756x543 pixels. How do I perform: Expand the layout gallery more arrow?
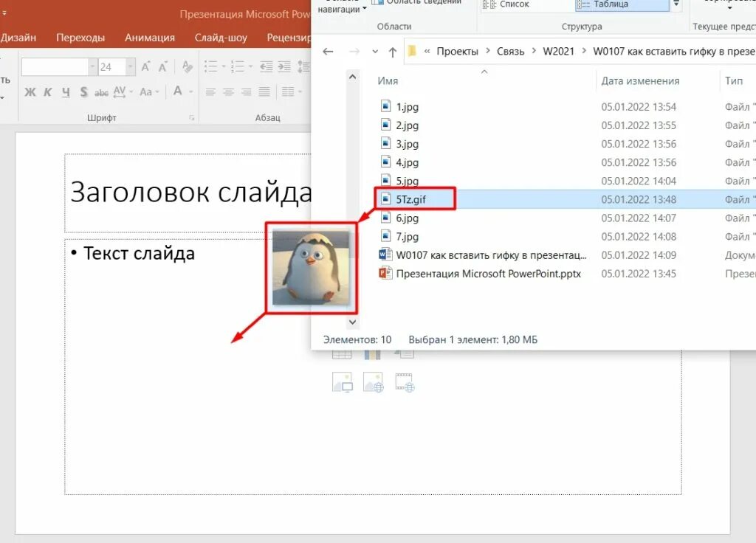(676, 4)
